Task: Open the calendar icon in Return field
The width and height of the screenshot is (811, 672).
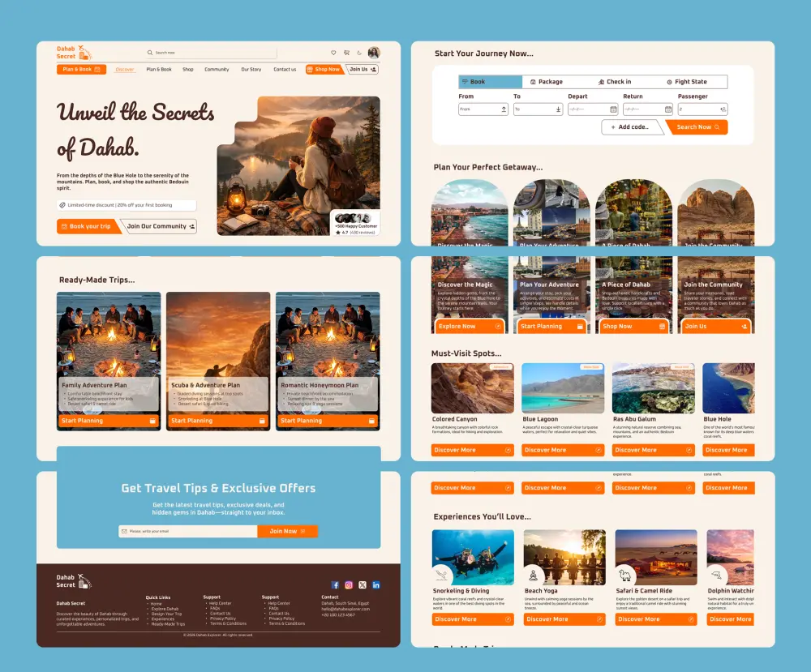Action: [x=668, y=109]
